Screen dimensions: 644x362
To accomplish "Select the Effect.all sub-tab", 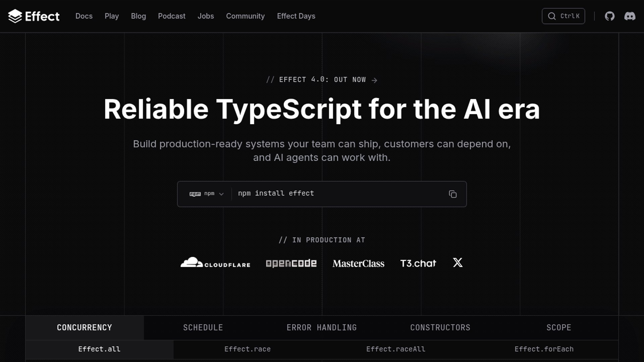I will 99,349.
